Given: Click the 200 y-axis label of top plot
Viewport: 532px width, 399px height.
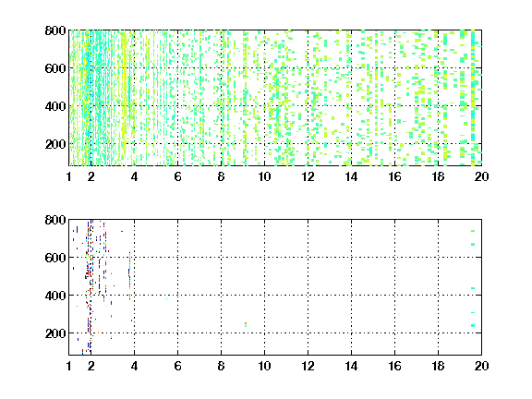Looking at the screenshot, I should (55, 144).
